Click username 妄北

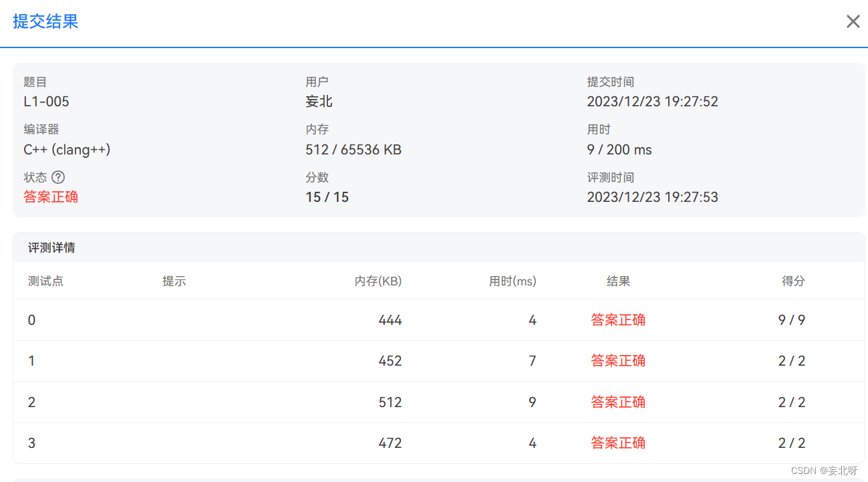[x=319, y=102]
